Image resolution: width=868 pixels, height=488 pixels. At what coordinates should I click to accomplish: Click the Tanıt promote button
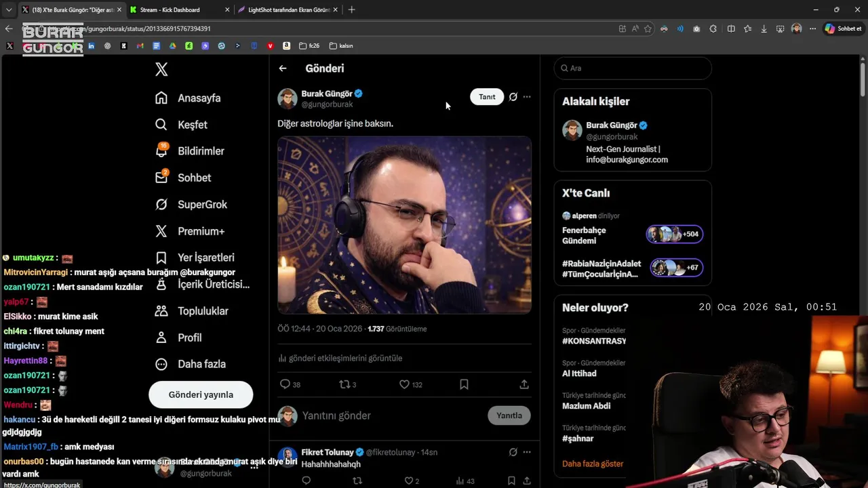(487, 97)
